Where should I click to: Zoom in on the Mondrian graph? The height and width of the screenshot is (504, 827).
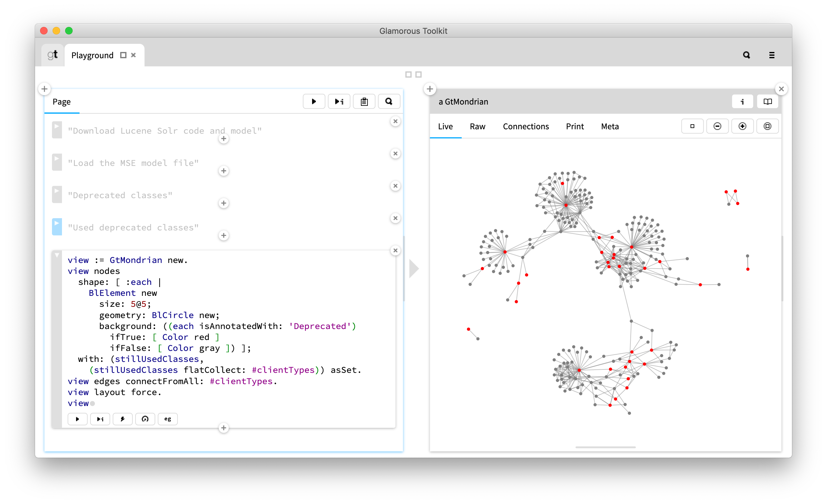[742, 126]
